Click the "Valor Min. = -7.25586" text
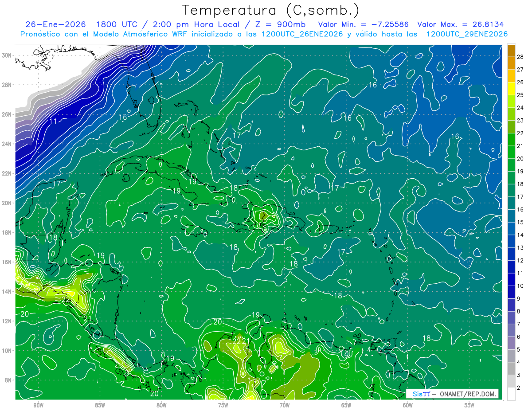This screenshot has width=532, height=411. pyautogui.click(x=364, y=24)
